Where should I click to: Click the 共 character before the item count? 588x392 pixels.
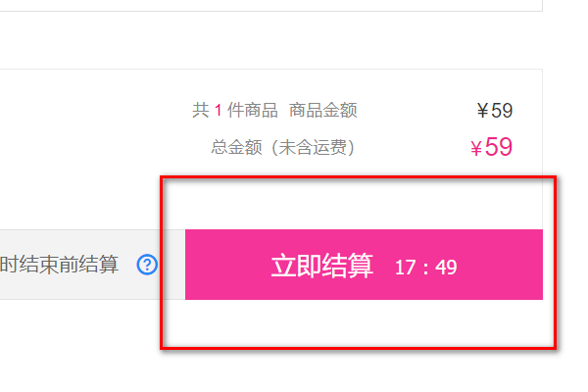coord(201,111)
